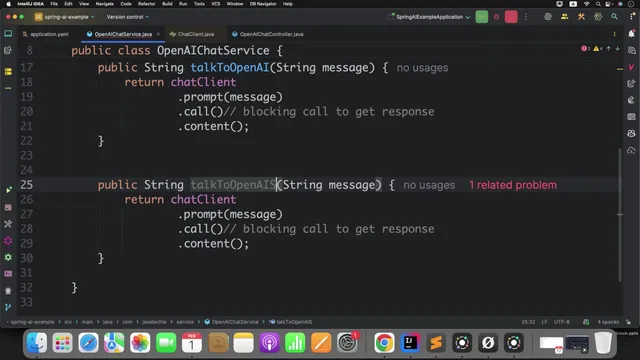Click the 25:32 cursor position indicator
Image resolution: width=640 pixels, height=360 pixels.
pyautogui.click(x=528, y=322)
